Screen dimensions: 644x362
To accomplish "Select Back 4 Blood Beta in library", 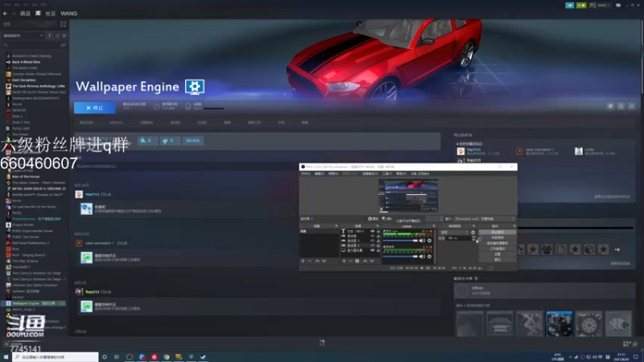I will pyautogui.click(x=26, y=62).
